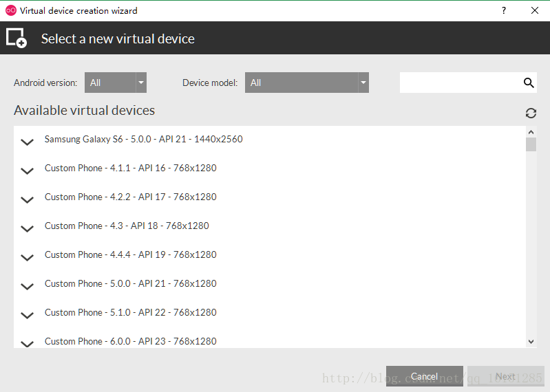Viewport: 550px width, 392px height.
Task: Select Custom Phone - 4.4.4 - API 19 text
Action: [131, 254]
